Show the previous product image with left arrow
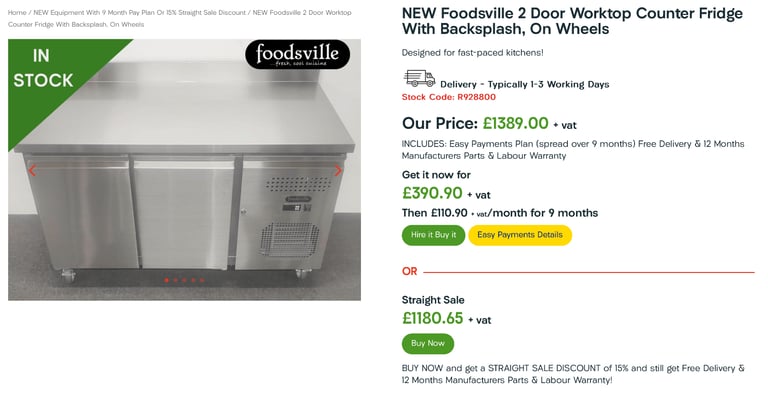The width and height of the screenshot is (768, 396). pyautogui.click(x=32, y=171)
